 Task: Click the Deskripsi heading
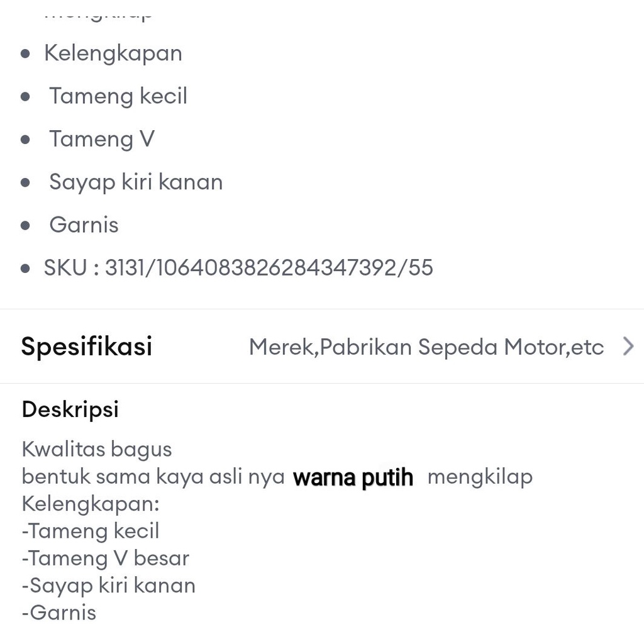(70, 409)
